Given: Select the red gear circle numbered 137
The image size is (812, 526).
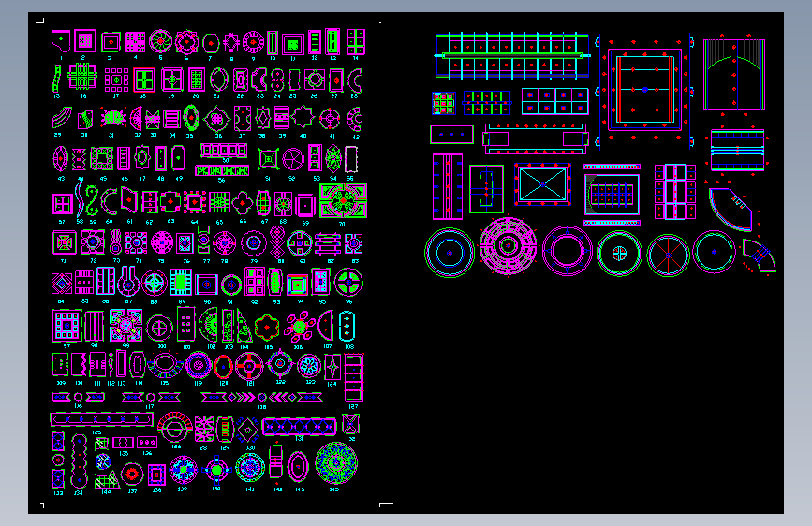Looking at the screenshot, I should [x=132, y=474].
